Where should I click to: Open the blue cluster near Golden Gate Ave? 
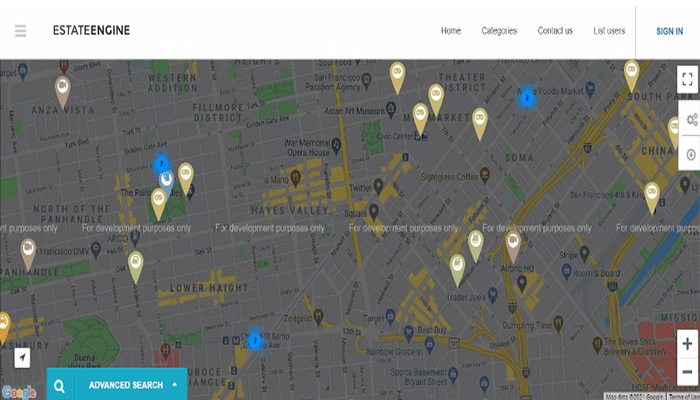point(162,164)
